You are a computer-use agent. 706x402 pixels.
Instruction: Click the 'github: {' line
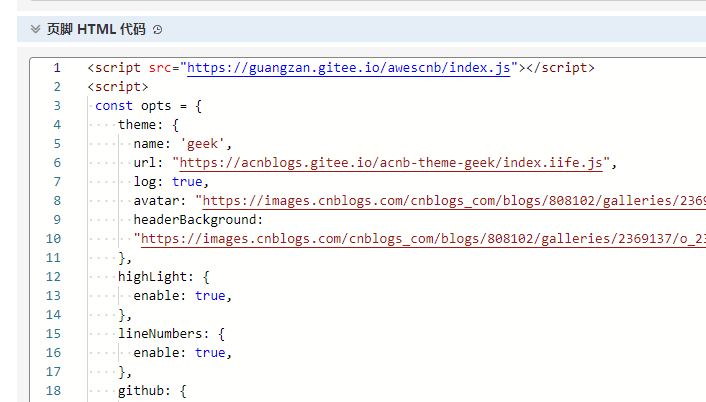tap(152, 391)
